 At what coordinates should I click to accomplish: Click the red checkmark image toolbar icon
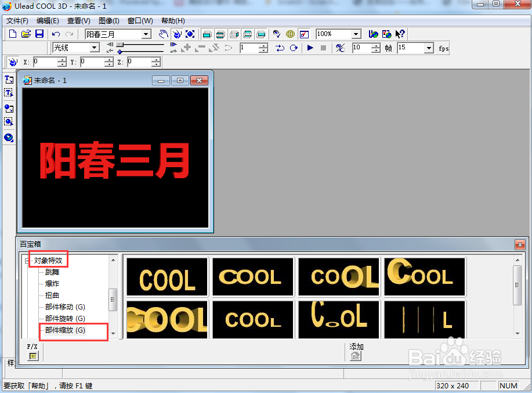(x=304, y=34)
